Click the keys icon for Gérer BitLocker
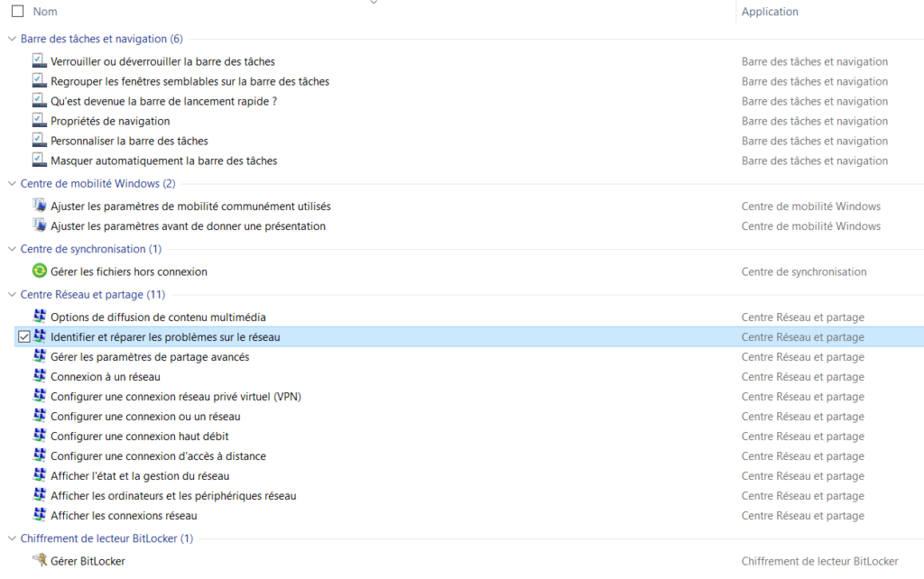Viewport: 924px width, 579px height. (x=39, y=561)
